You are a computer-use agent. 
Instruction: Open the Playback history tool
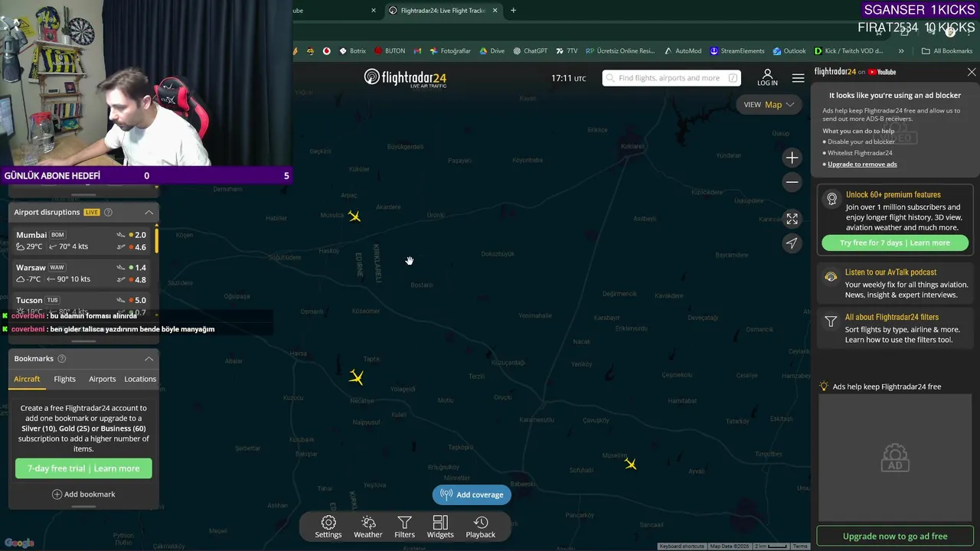481,527
